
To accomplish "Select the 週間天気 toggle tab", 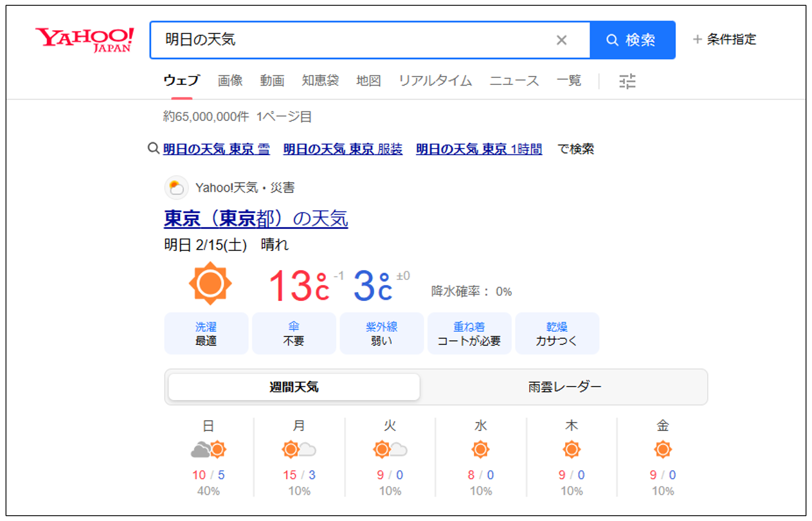I will [x=294, y=387].
